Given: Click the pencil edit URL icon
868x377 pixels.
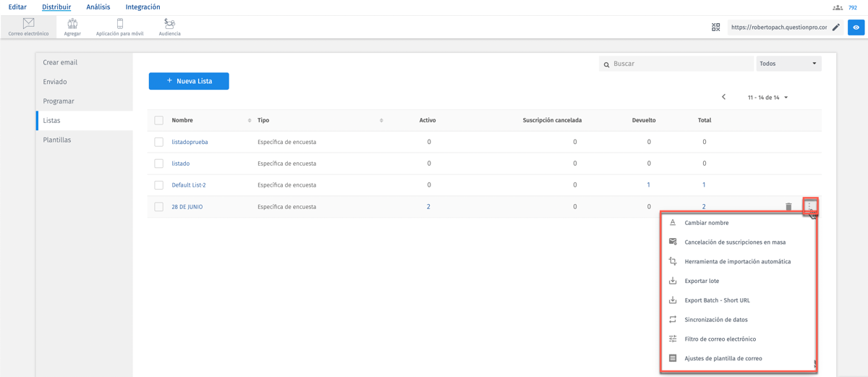Looking at the screenshot, I should pyautogui.click(x=836, y=27).
